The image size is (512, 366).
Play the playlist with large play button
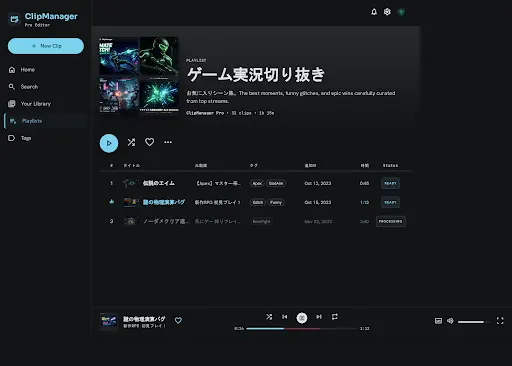(109, 143)
